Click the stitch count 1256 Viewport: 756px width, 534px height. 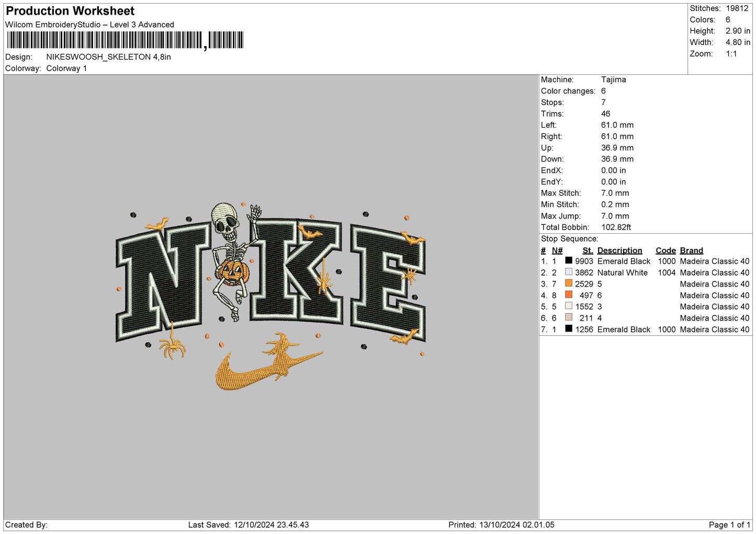click(x=584, y=330)
